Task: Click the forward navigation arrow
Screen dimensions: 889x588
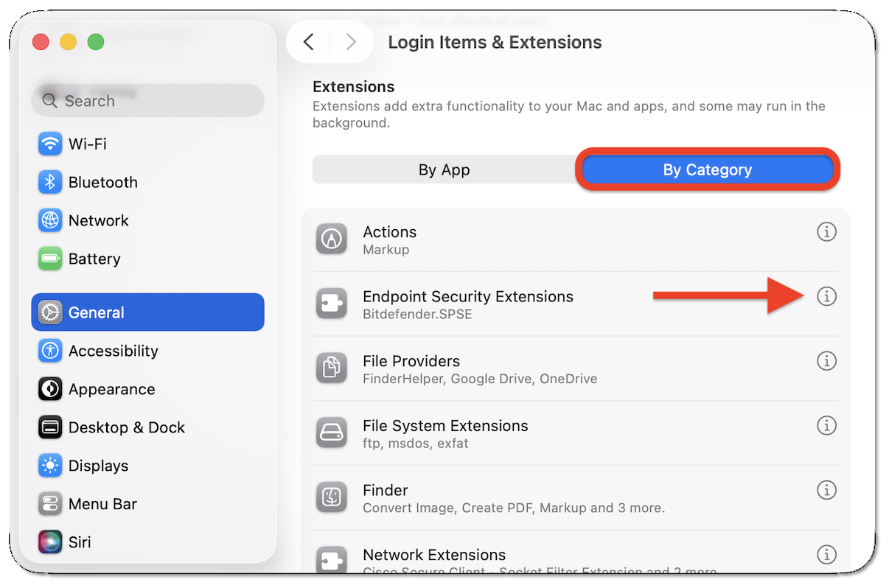Action: click(350, 43)
